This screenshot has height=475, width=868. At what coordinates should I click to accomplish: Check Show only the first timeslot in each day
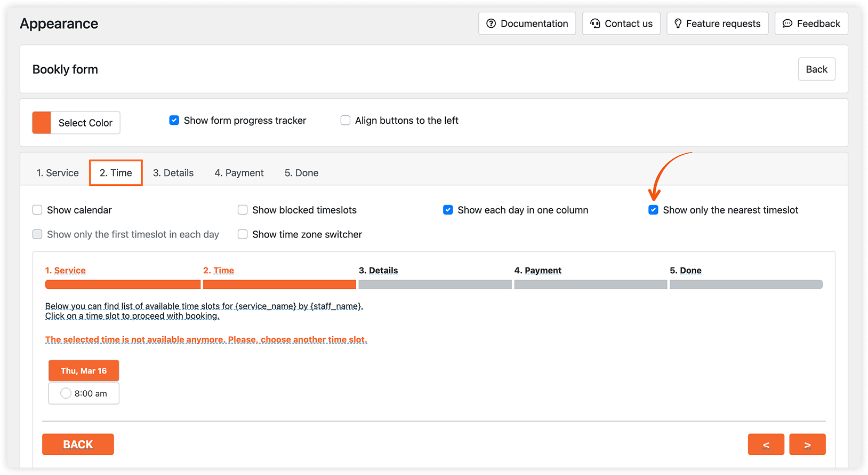click(x=37, y=234)
